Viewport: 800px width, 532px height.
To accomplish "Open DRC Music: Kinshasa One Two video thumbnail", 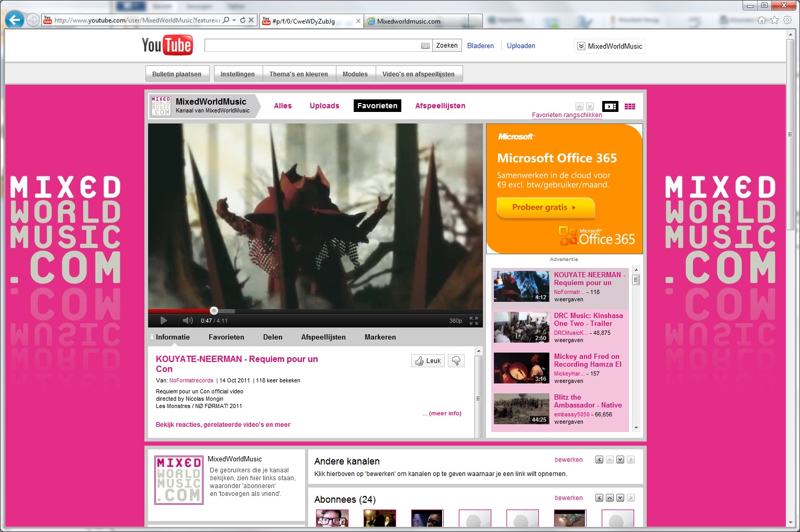I will pyautogui.click(x=521, y=327).
